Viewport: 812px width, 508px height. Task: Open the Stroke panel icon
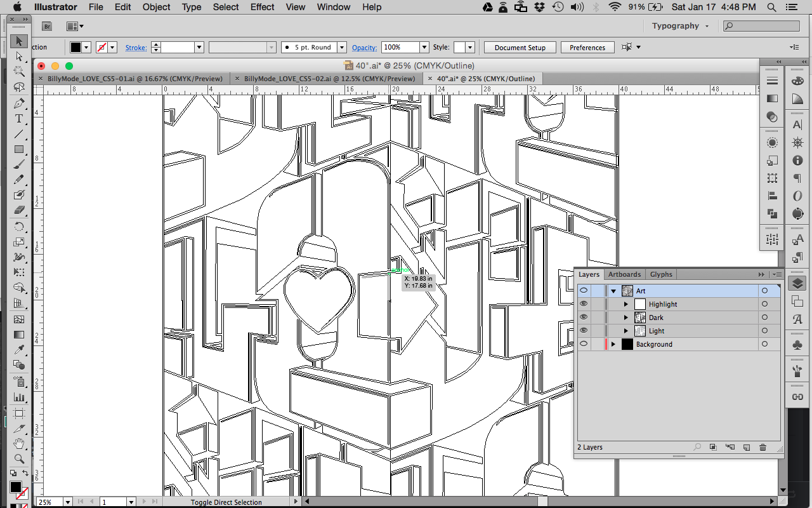772,81
